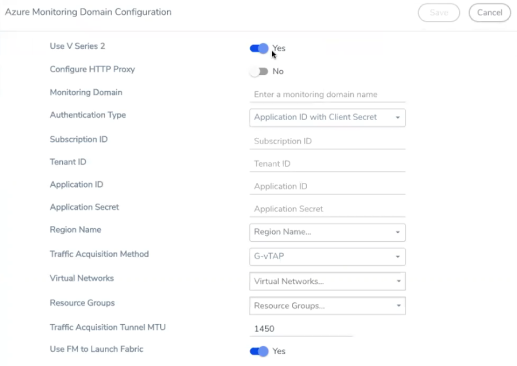
Task: Click the Application ID field label
Action: (76, 185)
